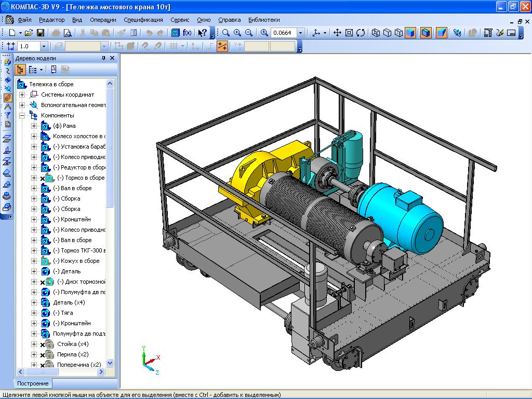Click the Zoom in magnifier icon
Image resolution: width=532 pixels, height=399 pixels.
pyautogui.click(x=237, y=33)
